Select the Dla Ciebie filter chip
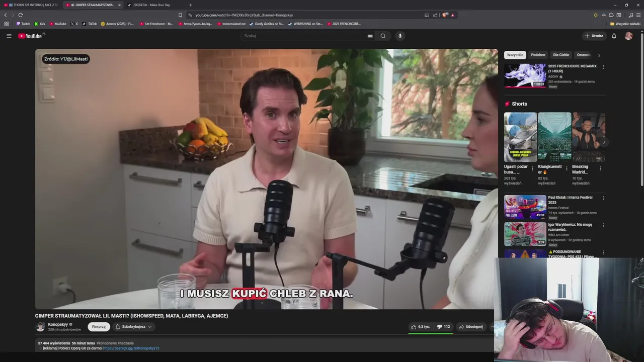 pyautogui.click(x=561, y=55)
